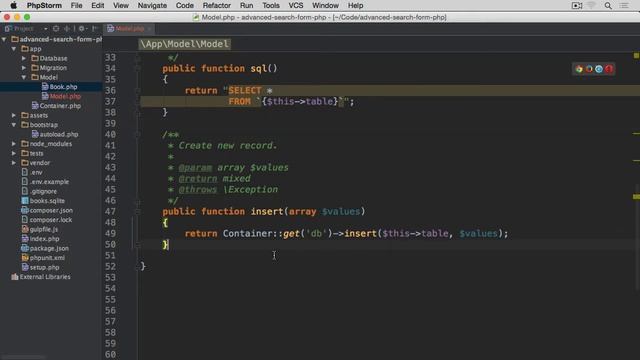Click the insert method name on line 47
The width and height of the screenshot is (640, 360).
coord(267,211)
